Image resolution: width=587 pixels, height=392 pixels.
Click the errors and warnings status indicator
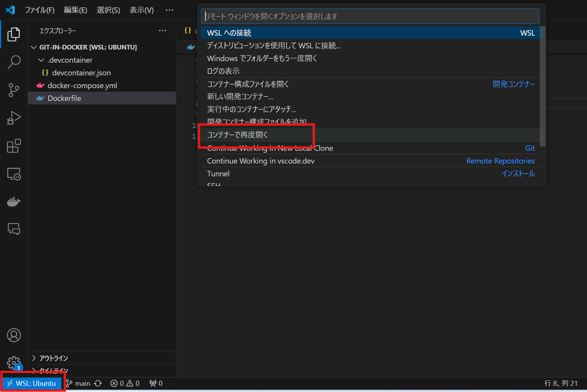[x=125, y=383]
